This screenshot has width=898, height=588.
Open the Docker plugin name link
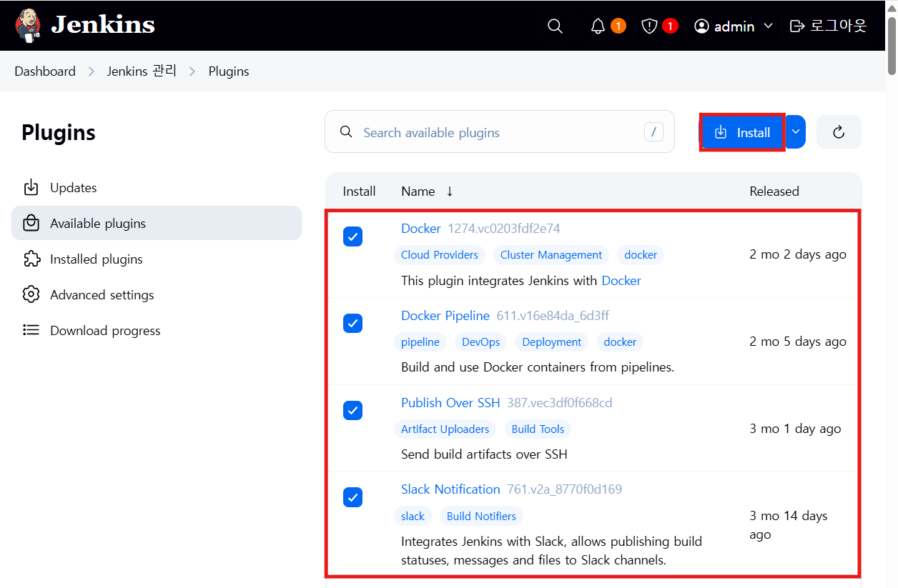coord(421,229)
